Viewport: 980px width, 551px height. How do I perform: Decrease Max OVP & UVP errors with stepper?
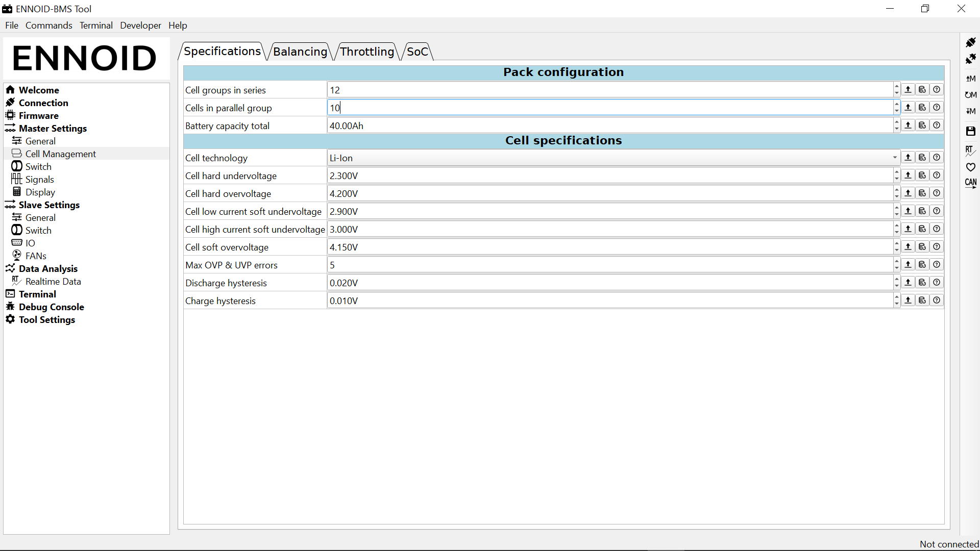(897, 268)
